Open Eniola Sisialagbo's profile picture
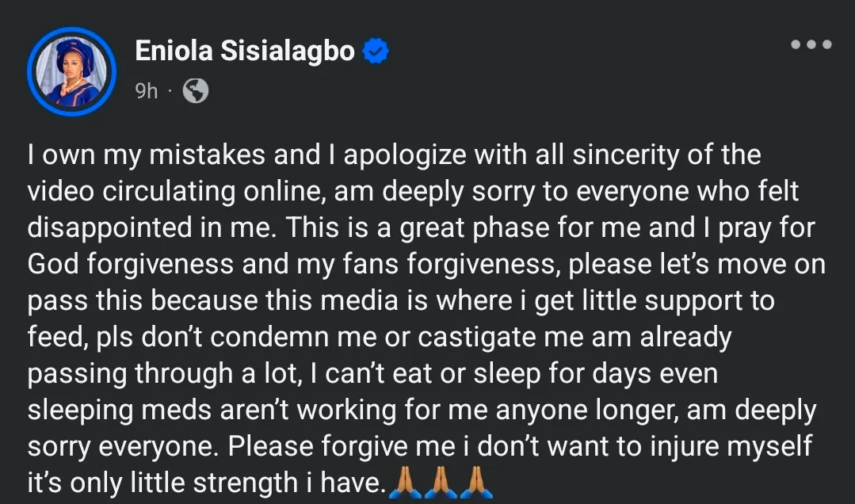The image size is (855, 504). point(71,72)
